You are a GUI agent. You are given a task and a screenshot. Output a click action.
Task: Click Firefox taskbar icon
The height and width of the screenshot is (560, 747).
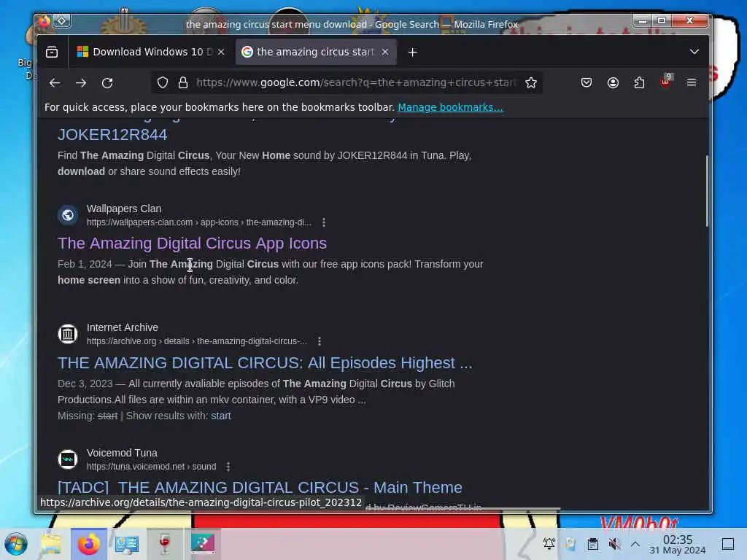pyautogui.click(x=88, y=544)
